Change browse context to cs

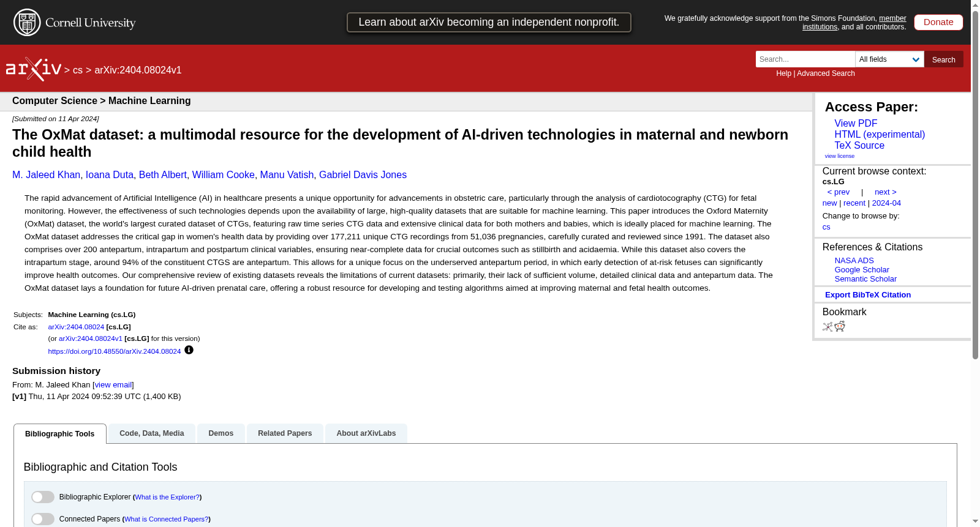point(826,227)
